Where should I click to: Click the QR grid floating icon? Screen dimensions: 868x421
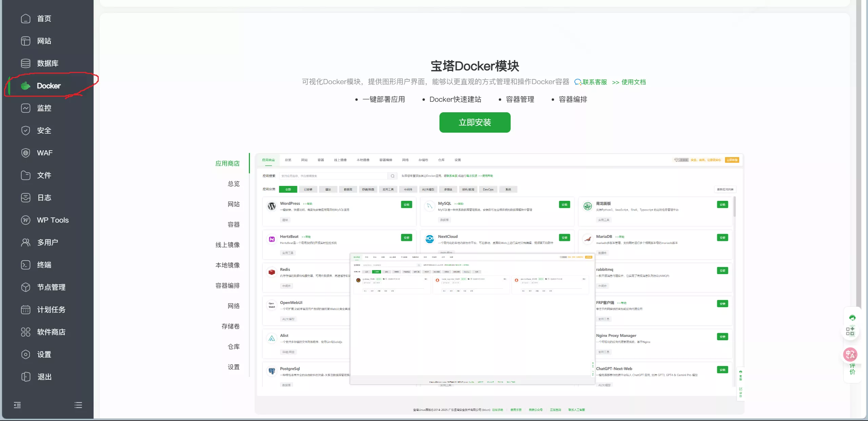pyautogui.click(x=850, y=331)
